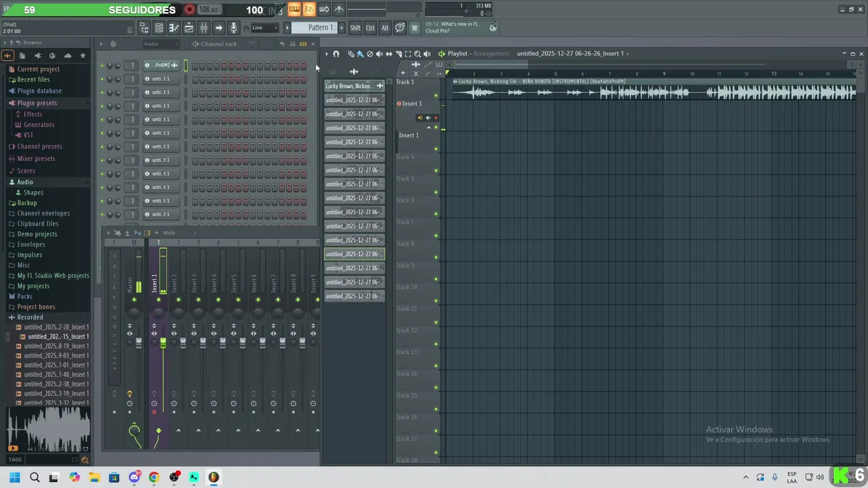Click the browser cloud tab icon
868x488 pixels.
67,56
